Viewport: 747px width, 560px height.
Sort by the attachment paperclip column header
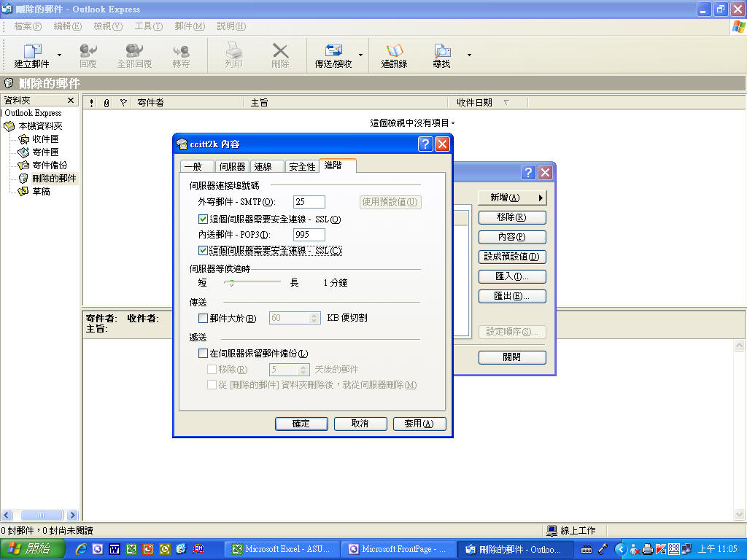pyautogui.click(x=107, y=103)
